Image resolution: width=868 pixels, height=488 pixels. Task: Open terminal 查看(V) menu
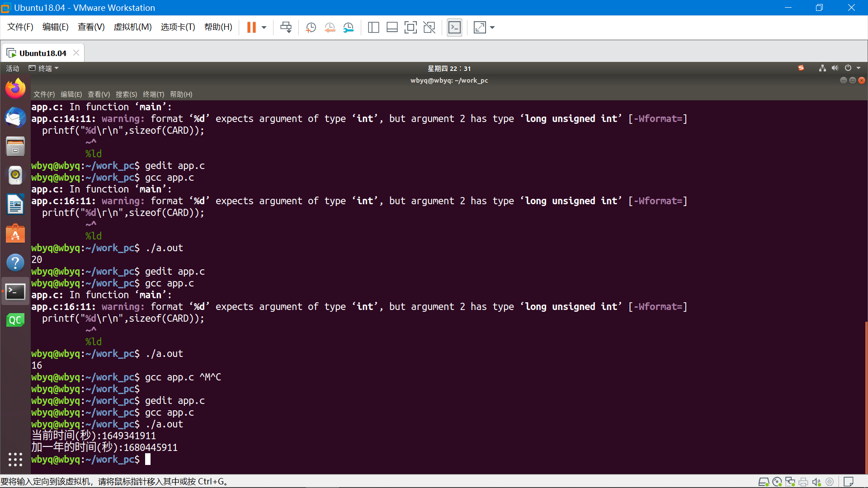99,94
